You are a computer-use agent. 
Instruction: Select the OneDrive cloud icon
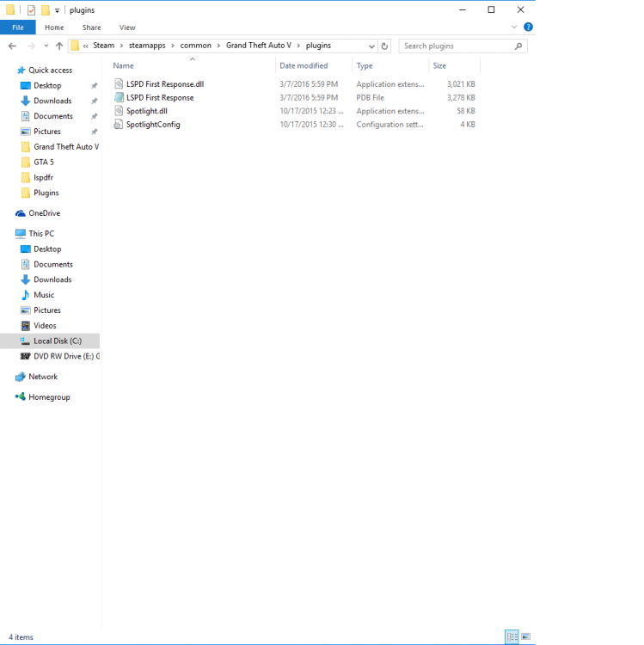pyautogui.click(x=20, y=213)
